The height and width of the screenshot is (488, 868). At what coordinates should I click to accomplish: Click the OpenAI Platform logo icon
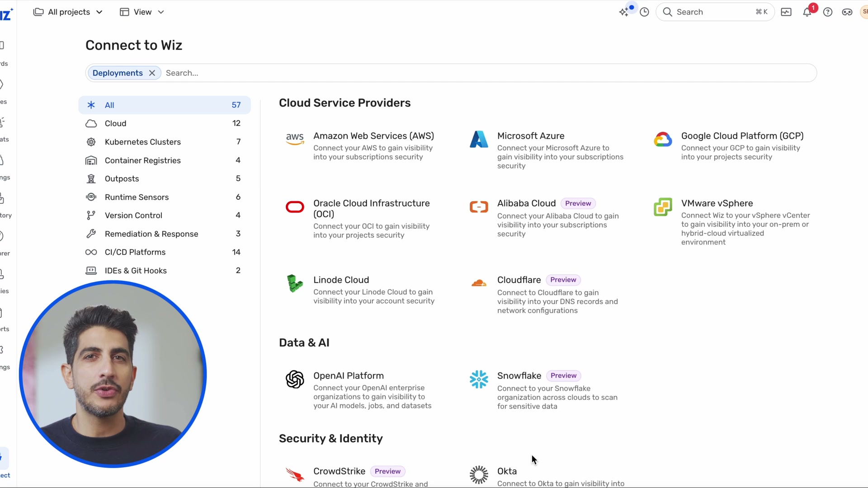coord(295,379)
